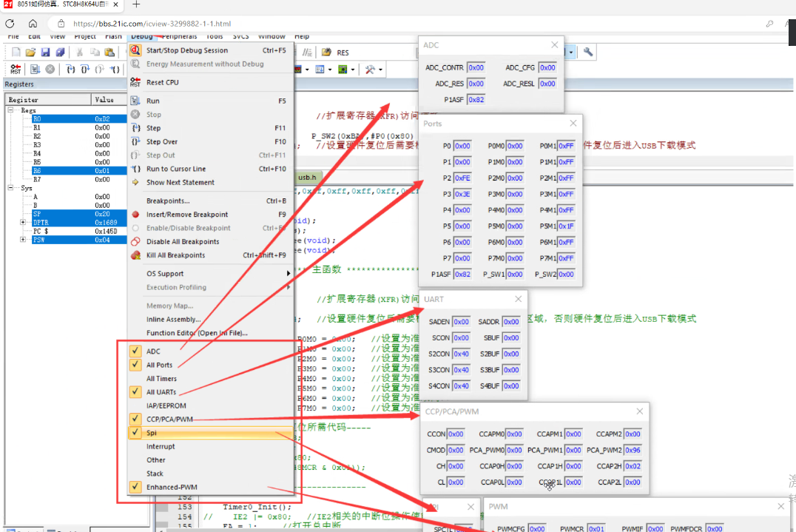Viewport: 796px width, 532px height.
Task: Uncheck ADC in the Debug menu
Action: 135,351
